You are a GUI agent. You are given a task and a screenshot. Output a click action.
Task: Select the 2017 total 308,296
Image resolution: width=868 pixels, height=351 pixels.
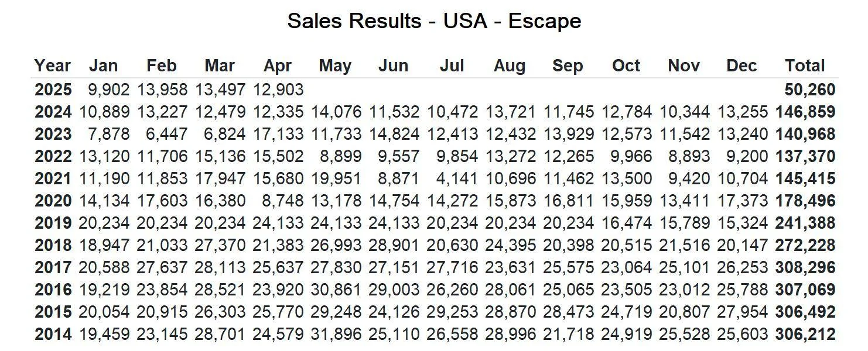(x=805, y=267)
